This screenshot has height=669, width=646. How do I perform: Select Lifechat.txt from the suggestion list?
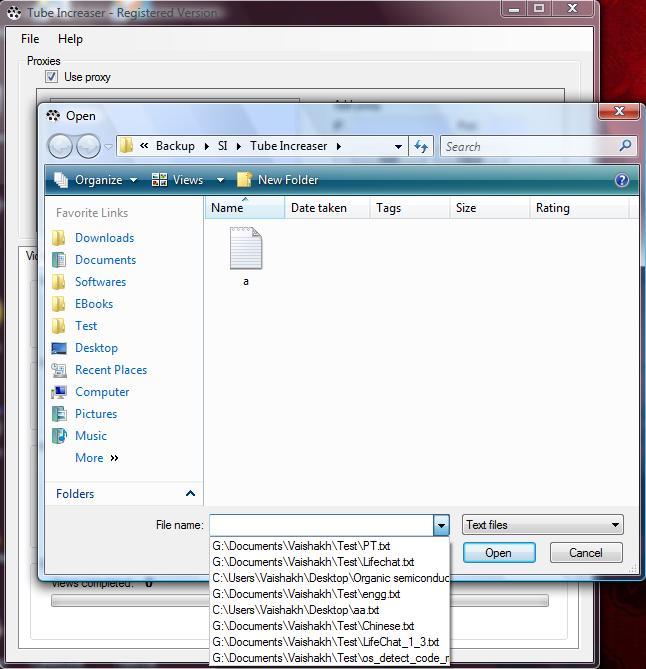tap(330, 562)
